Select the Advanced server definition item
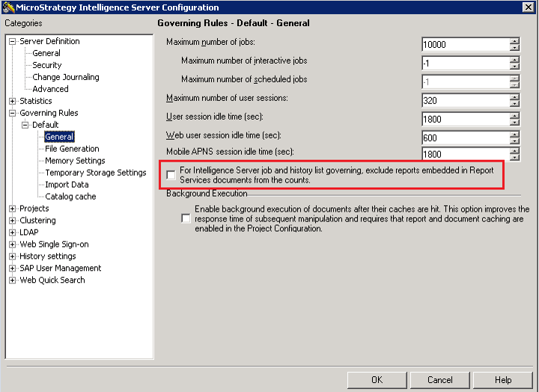 click(51, 89)
